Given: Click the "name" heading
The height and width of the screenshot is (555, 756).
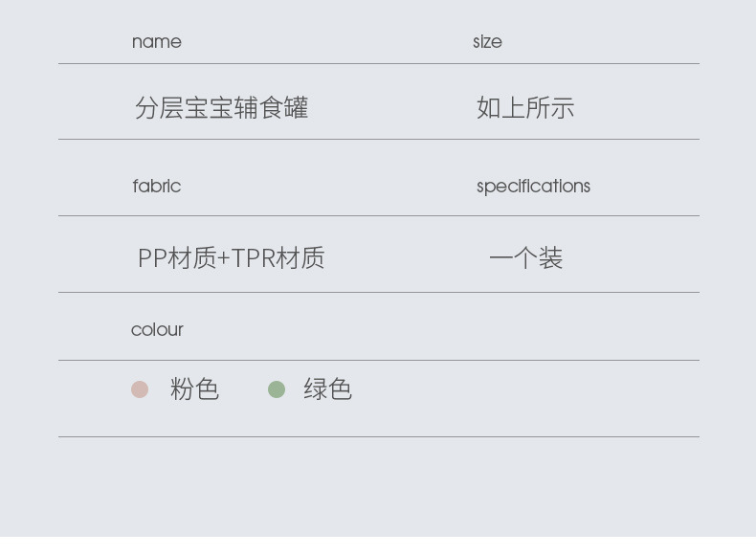Looking at the screenshot, I should coord(157,42).
